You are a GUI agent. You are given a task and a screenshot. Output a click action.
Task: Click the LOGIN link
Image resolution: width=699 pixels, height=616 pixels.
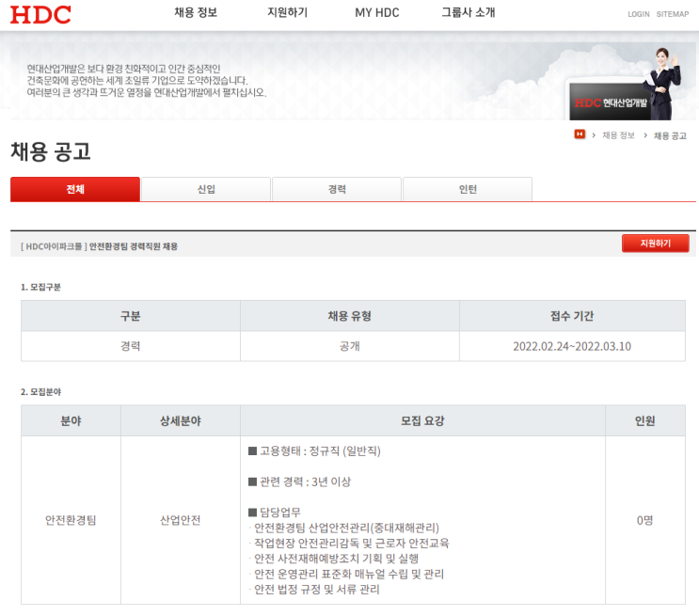639,14
